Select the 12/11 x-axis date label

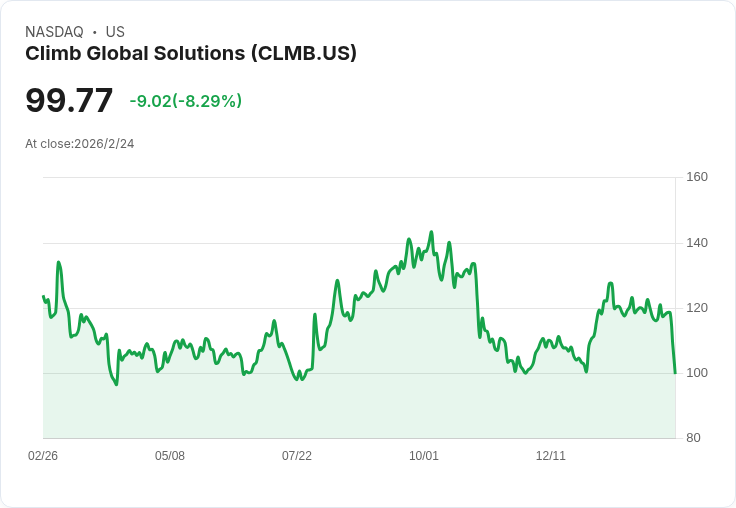click(x=551, y=456)
